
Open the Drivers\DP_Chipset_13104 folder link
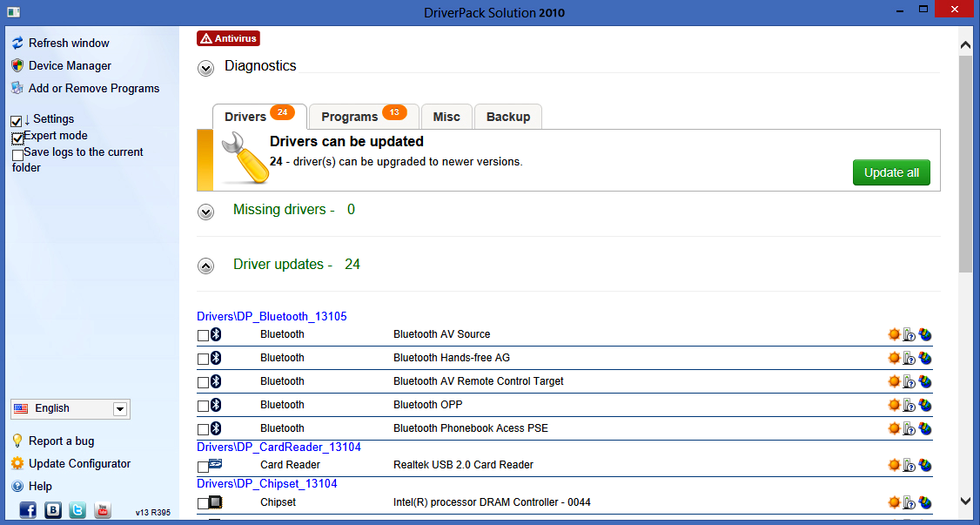tap(267, 484)
